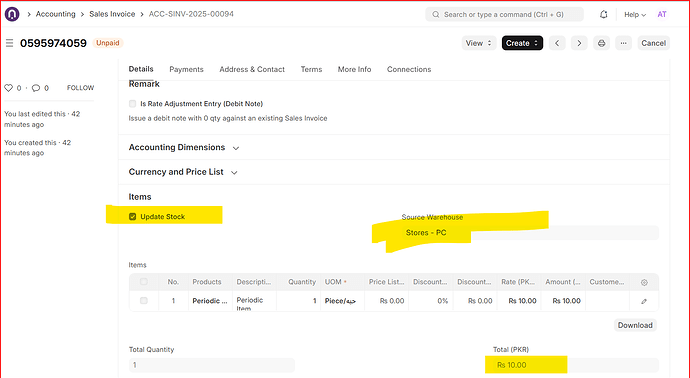
Task: Open the notifications bell
Action: (x=603, y=15)
